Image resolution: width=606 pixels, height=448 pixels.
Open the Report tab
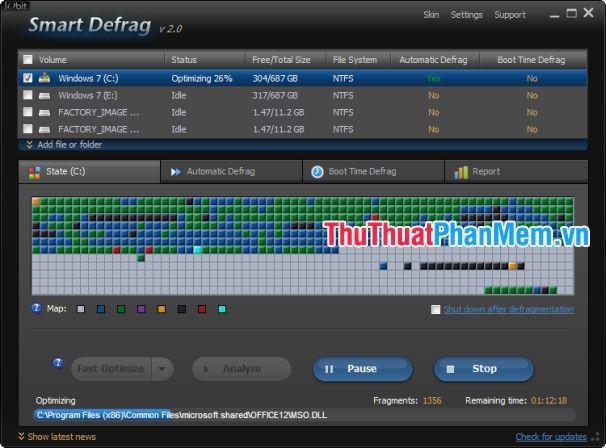point(516,172)
